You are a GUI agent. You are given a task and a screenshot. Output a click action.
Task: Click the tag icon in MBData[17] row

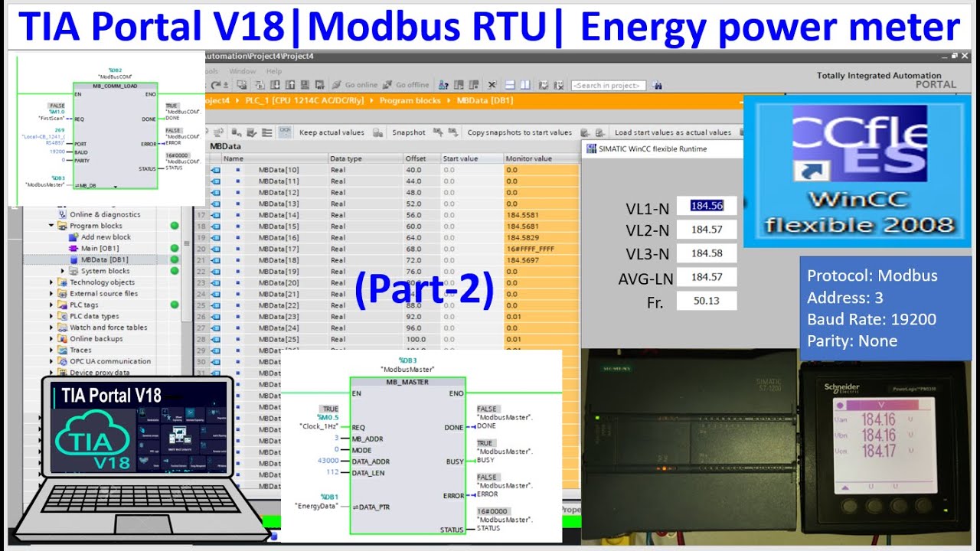tap(214, 249)
